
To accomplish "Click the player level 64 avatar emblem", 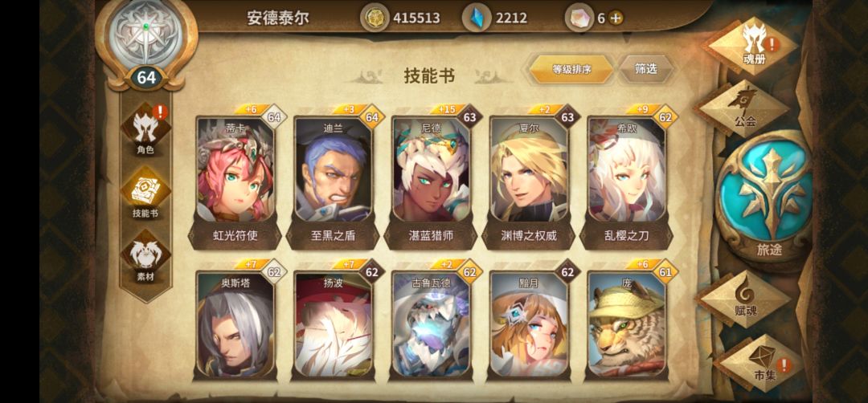I will coord(146,45).
